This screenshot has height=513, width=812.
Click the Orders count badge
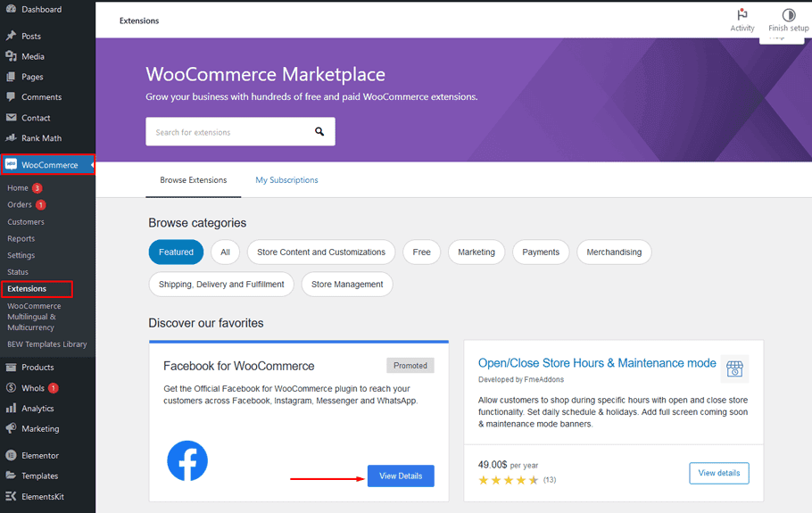[41, 204]
